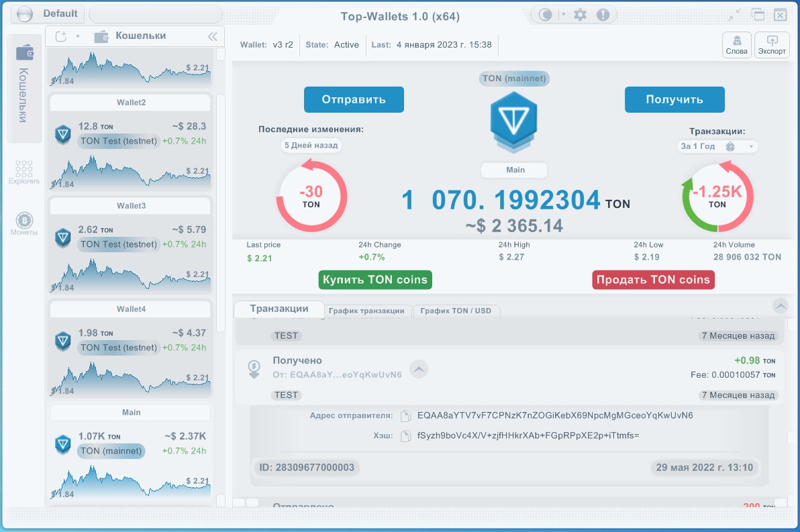Open the Wallet3 price chart thumbnail
The image size is (800, 532).
pos(131,275)
